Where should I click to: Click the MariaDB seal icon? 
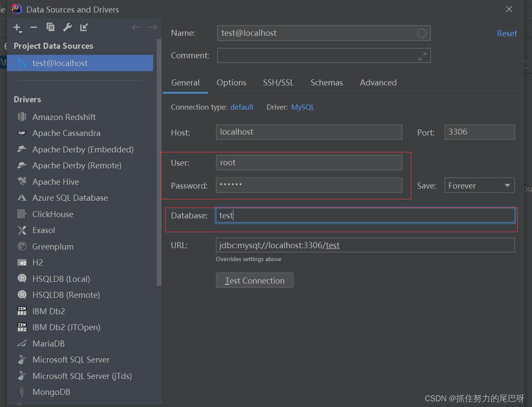tap(22, 344)
